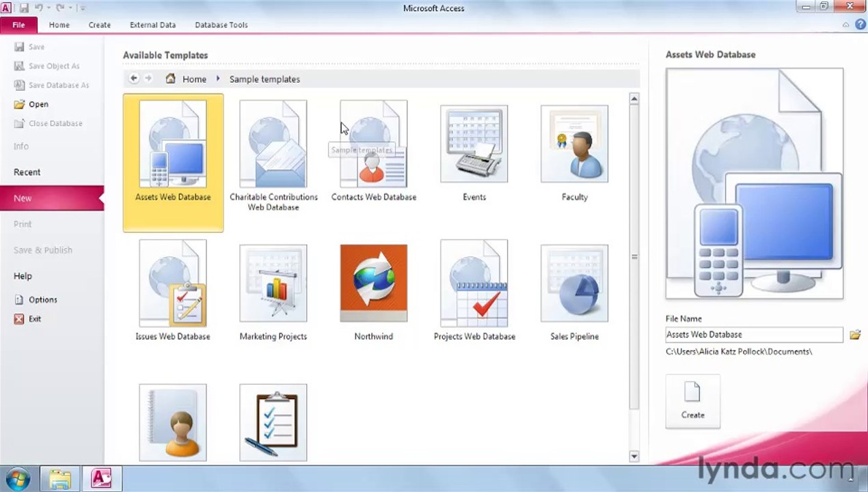
Task: Switch to the Home ribbon tab
Action: coord(59,25)
